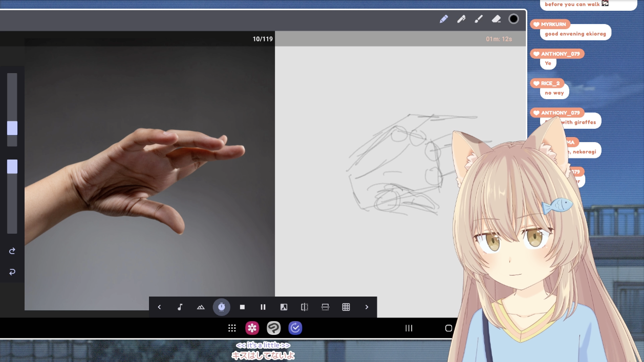Toggle the image contrast filter icon

284,307
